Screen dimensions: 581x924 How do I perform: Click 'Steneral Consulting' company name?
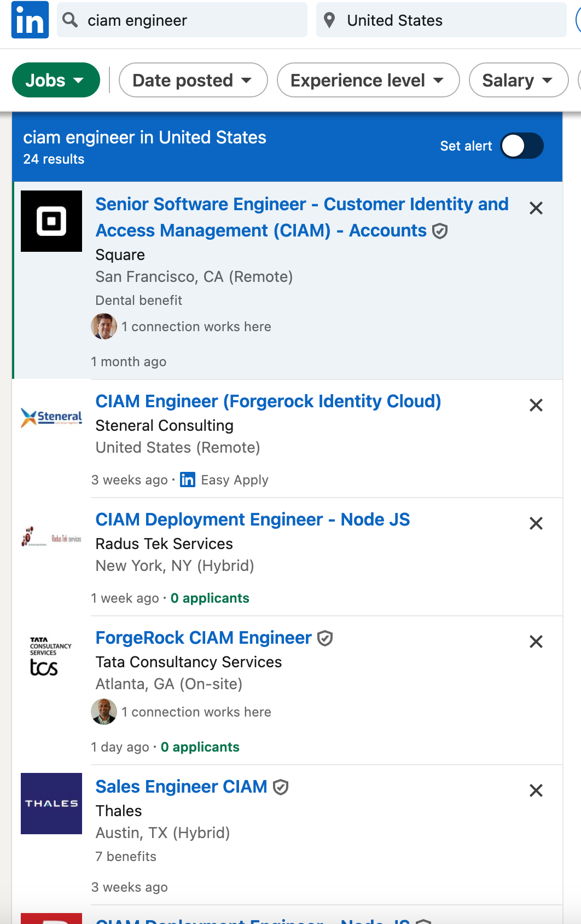[x=165, y=426]
